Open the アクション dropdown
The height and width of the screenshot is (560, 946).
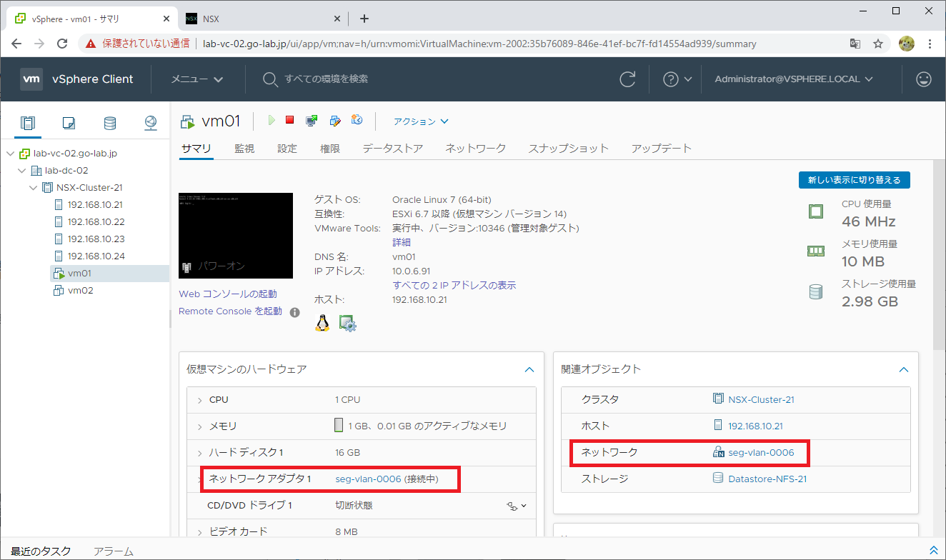tap(421, 121)
